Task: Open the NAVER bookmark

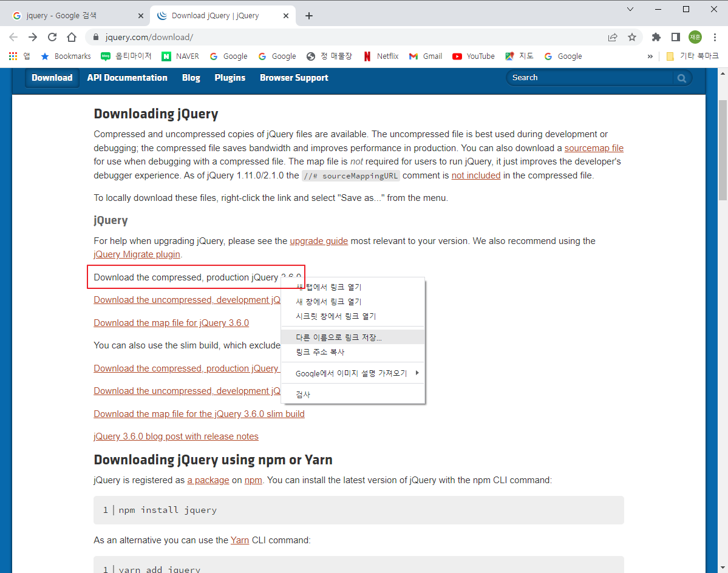Action: [180, 56]
